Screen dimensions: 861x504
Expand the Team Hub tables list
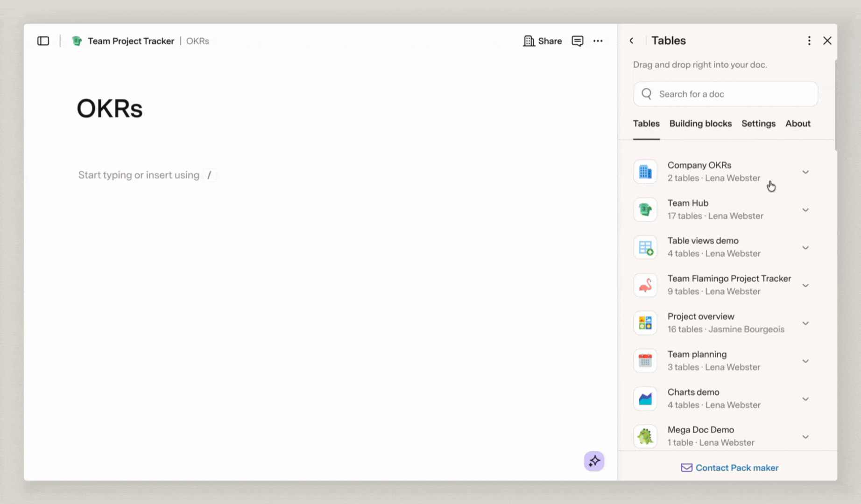pyautogui.click(x=805, y=210)
